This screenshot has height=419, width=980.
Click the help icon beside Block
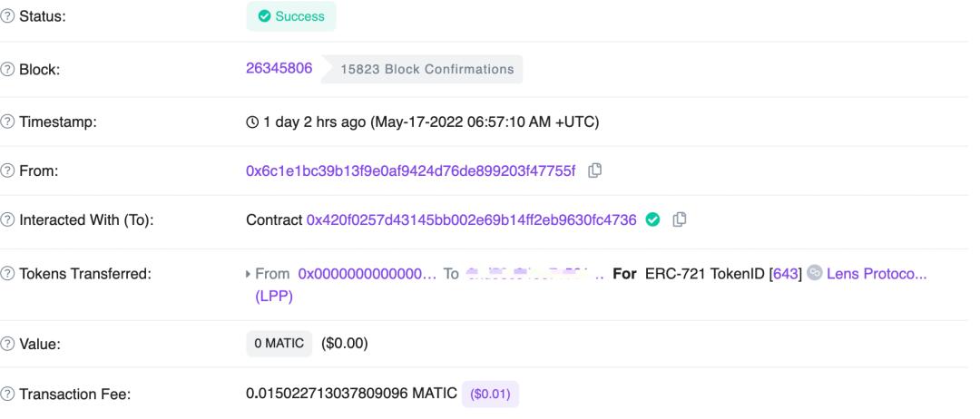coord(7,69)
